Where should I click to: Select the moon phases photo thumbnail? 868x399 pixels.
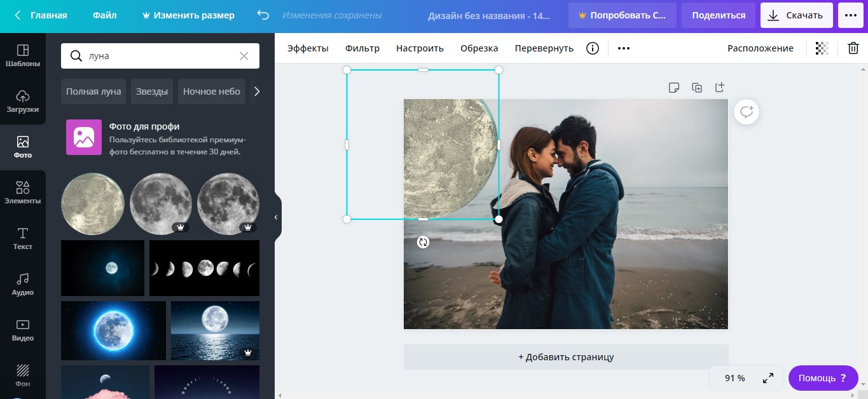click(204, 268)
